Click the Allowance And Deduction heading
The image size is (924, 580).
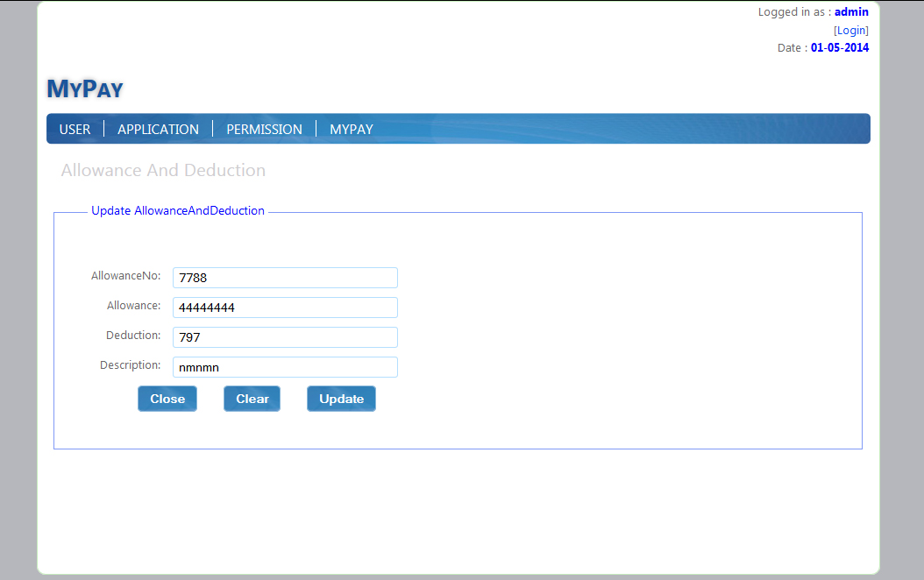tap(163, 170)
